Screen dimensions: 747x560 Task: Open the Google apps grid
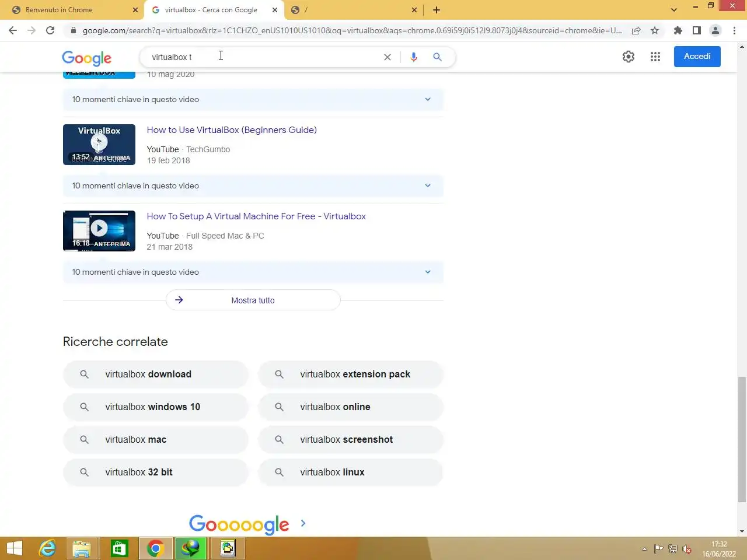pyautogui.click(x=655, y=57)
